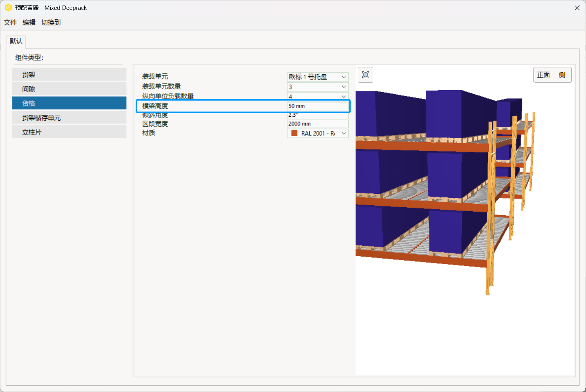Expand the 装载单元数量 dropdown
The height and width of the screenshot is (392, 586).
318,87
